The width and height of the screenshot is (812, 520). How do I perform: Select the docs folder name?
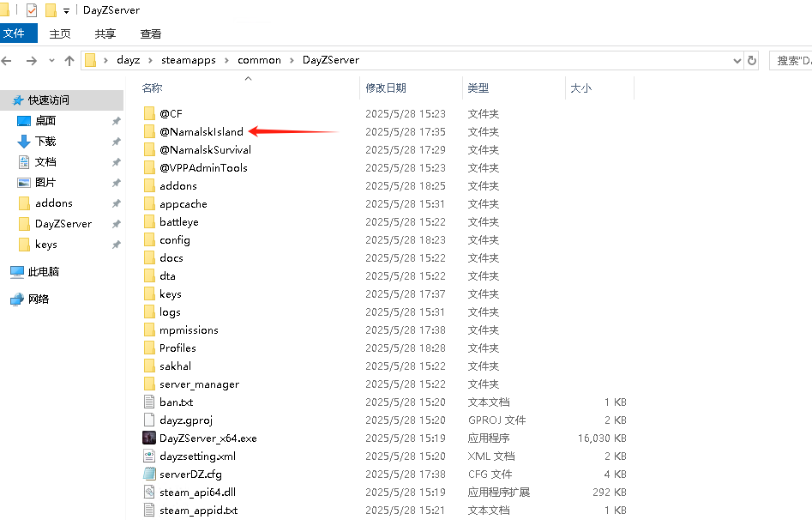pyautogui.click(x=171, y=258)
